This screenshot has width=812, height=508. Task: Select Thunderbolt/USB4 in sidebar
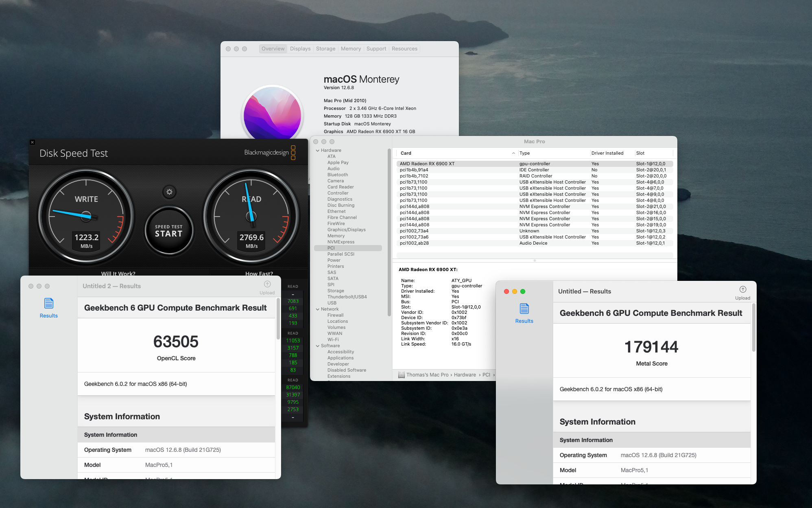(x=347, y=297)
